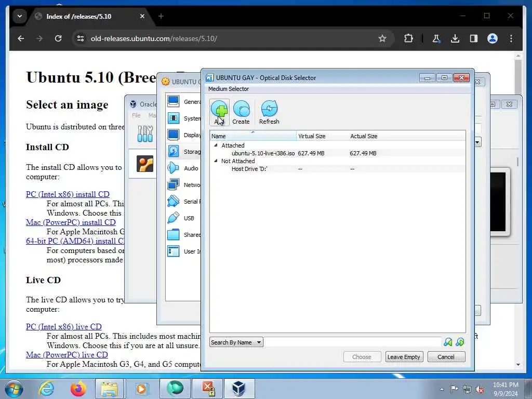
Task: View site information icon in address bar
Action: (81, 38)
